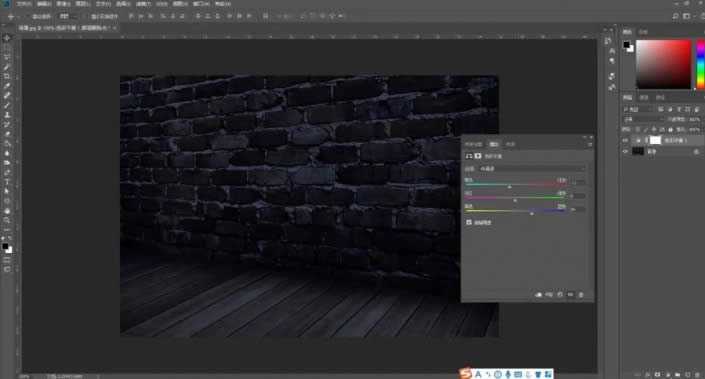Pick a color in the red color field
The width and height of the screenshot is (705, 379).
664,64
